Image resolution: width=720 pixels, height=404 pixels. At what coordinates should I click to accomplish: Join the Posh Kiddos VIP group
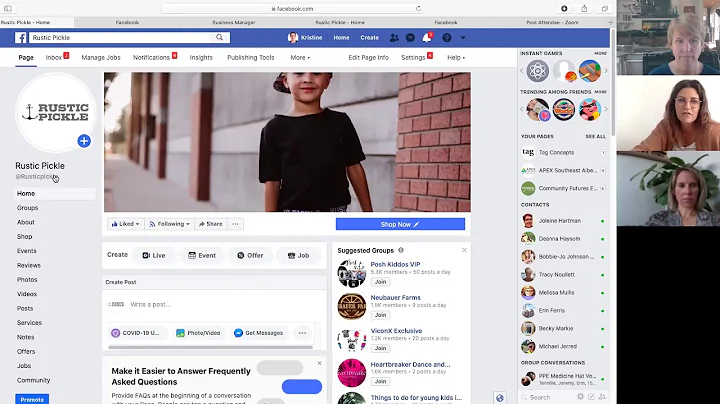381,282
